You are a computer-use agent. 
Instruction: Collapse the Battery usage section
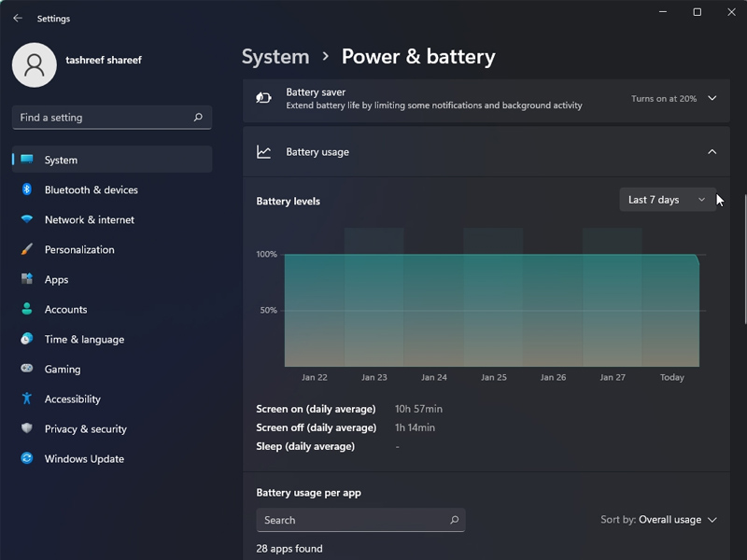click(712, 152)
